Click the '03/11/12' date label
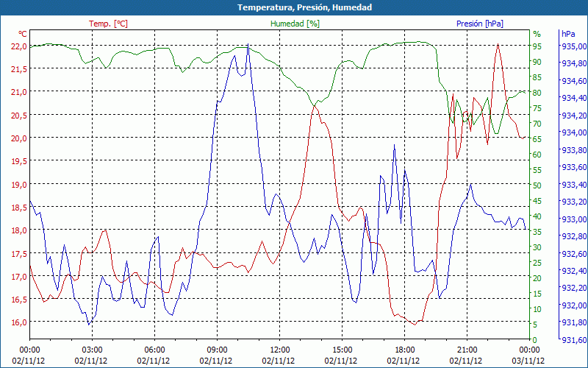The image size is (588, 368). pyautogui.click(x=528, y=361)
